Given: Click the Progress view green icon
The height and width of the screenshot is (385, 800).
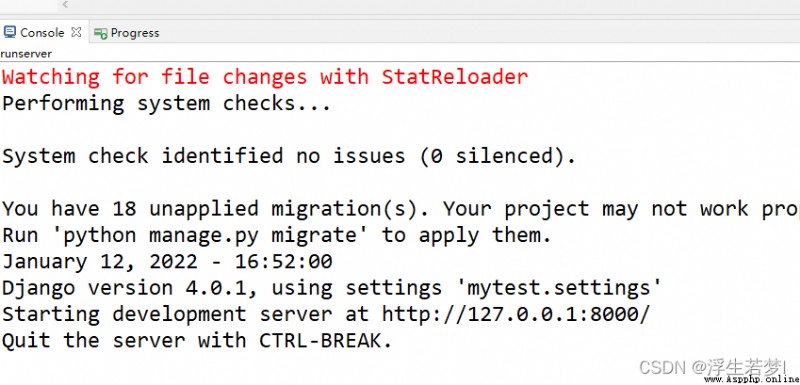Looking at the screenshot, I should (x=101, y=33).
